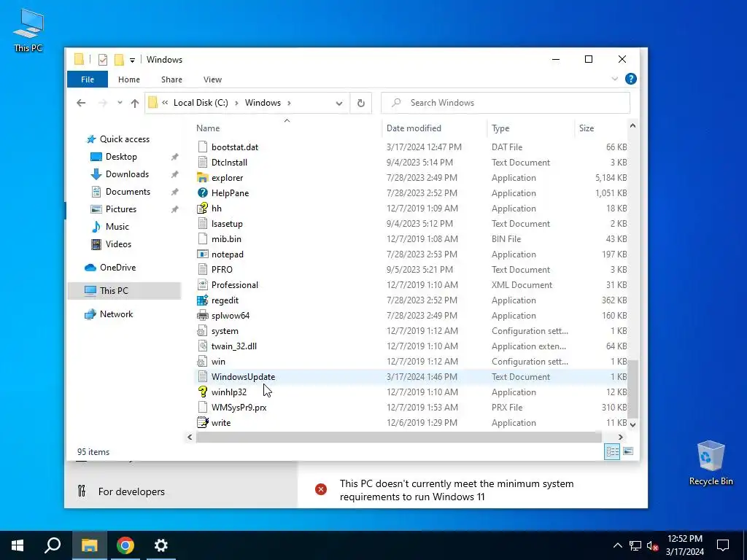The height and width of the screenshot is (560, 747).
Task: Click the New folder icon in the title bar
Action: tap(119, 60)
